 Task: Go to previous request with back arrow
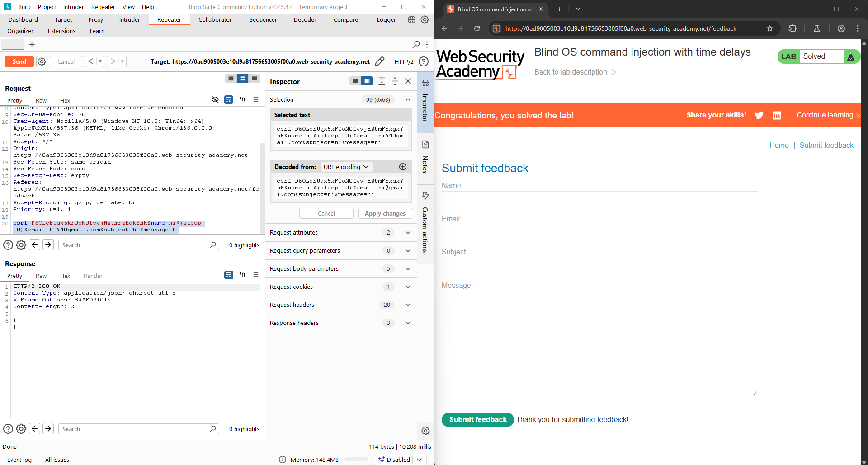pyautogui.click(x=90, y=61)
